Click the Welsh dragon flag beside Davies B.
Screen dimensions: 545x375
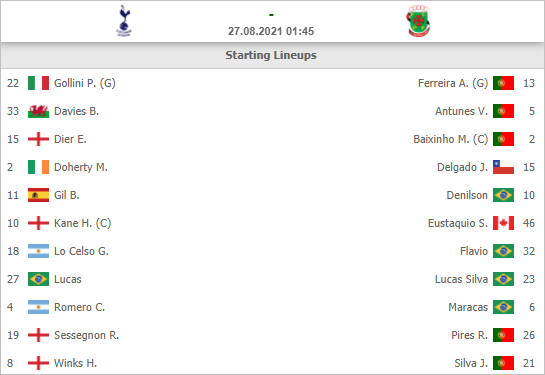click(x=38, y=111)
